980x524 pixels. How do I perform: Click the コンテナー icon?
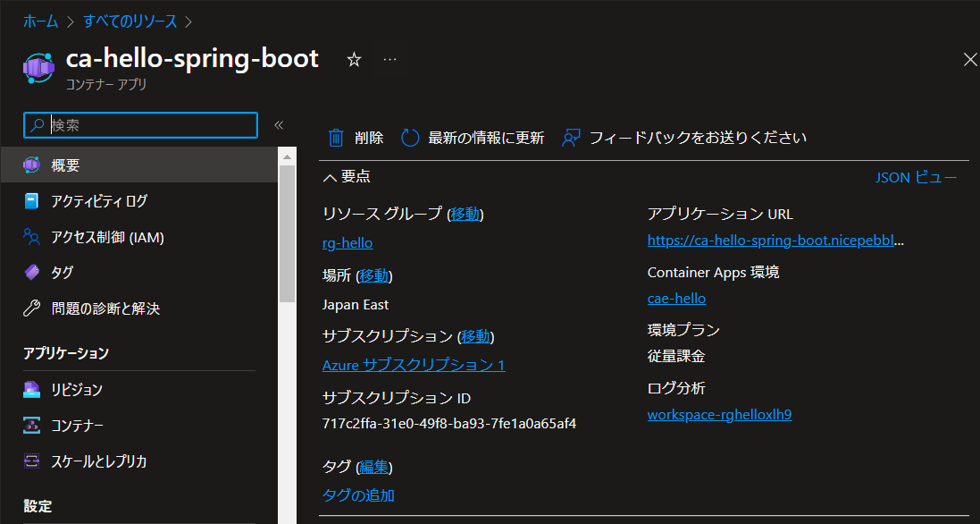pos(32,426)
